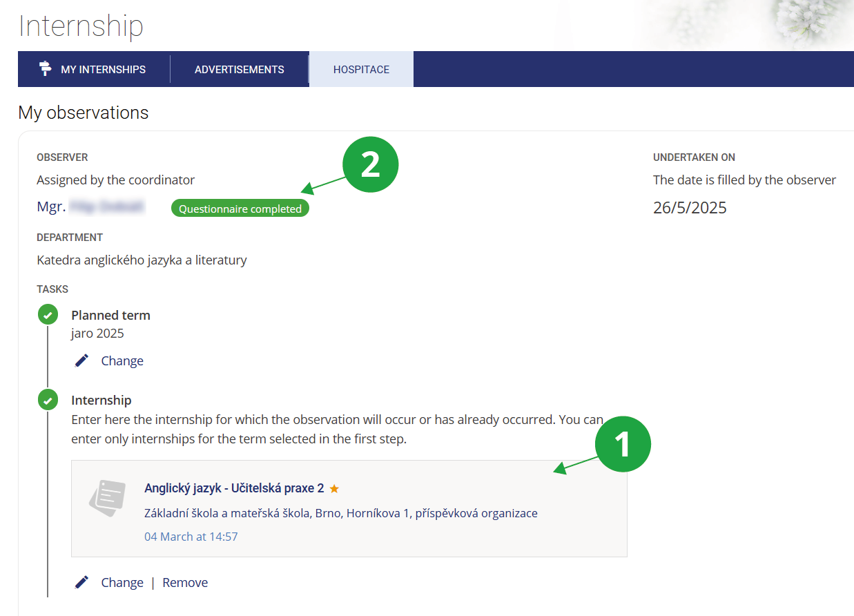The height and width of the screenshot is (616, 854).
Task: Click the document icon in the internship card
Action: pos(108,499)
